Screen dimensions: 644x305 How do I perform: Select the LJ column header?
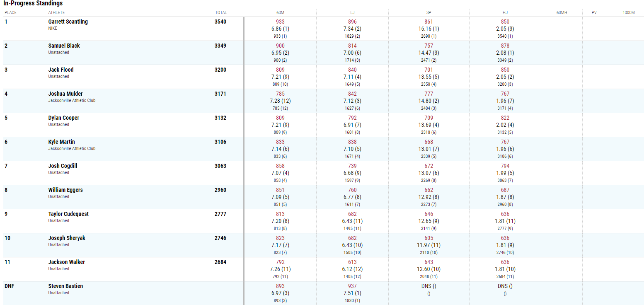tap(352, 13)
